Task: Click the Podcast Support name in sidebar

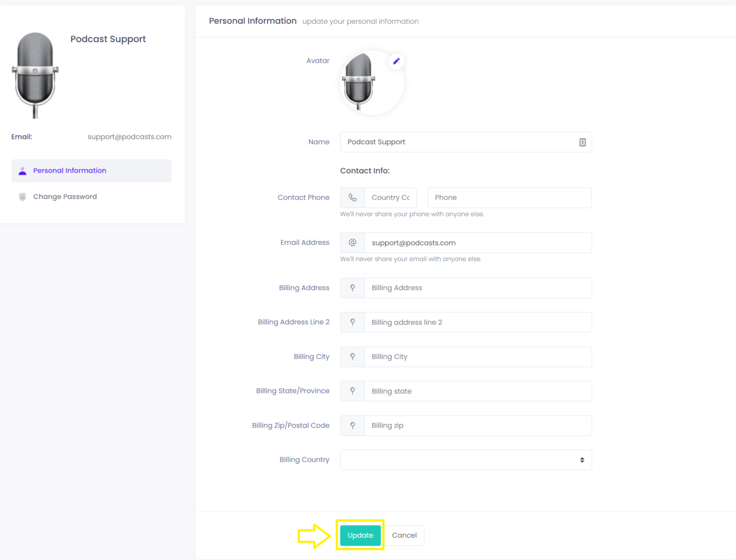Action: click(x=108, y=39)
